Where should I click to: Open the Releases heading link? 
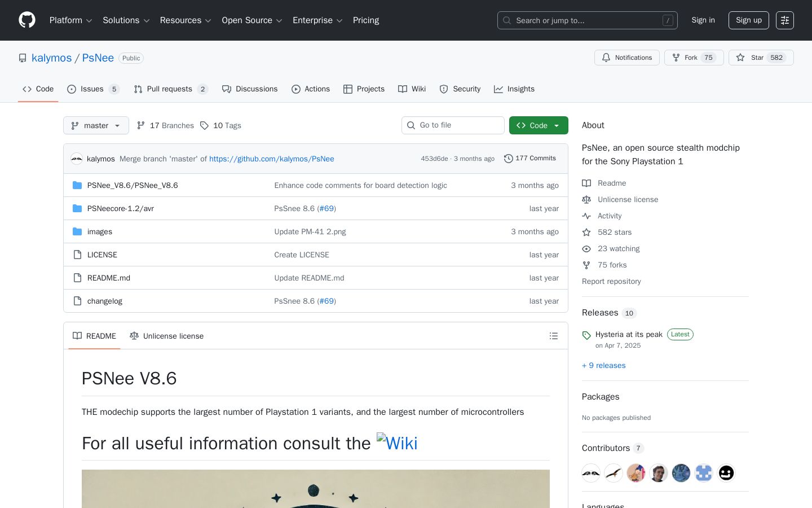[x=609, y=313]
